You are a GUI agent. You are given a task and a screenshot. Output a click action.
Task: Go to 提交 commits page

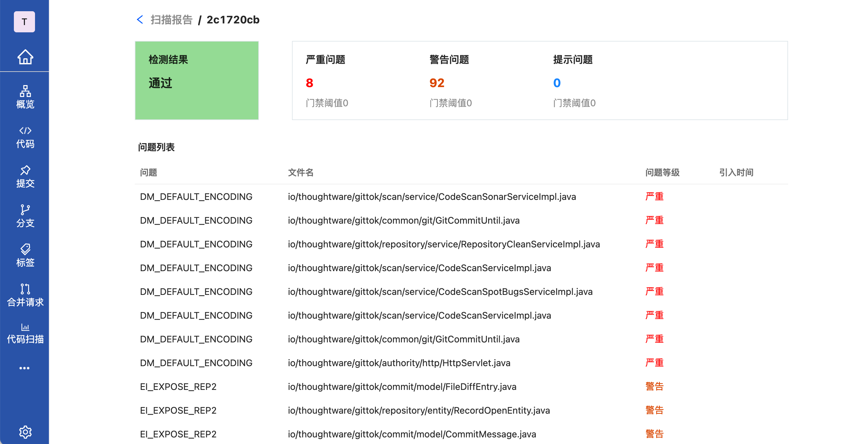click(x=25, y=176)
